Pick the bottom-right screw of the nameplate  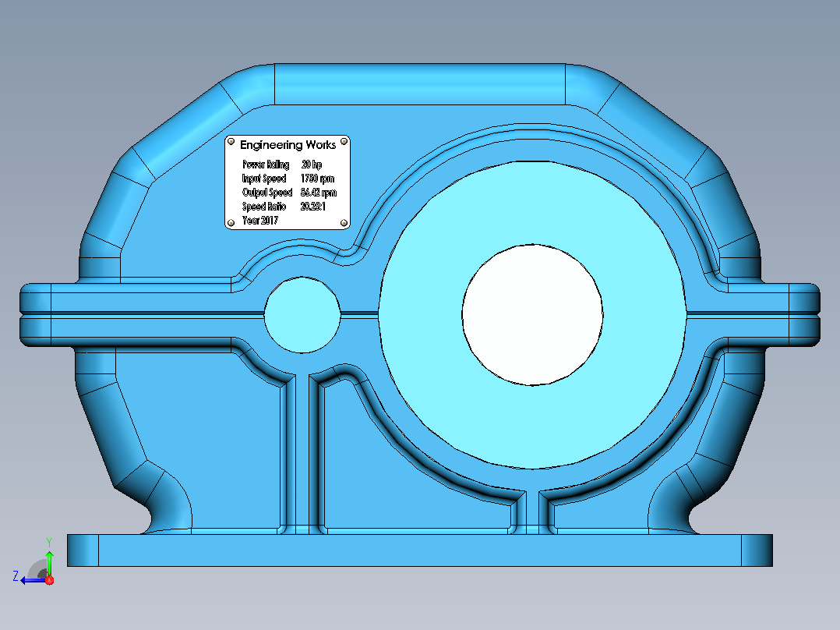coord(344,222)
